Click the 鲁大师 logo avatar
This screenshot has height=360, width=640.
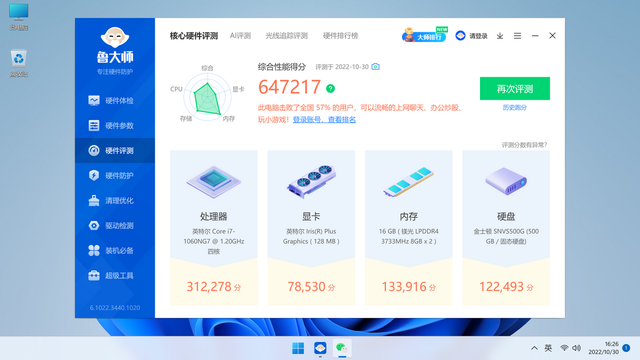[115, 38]
